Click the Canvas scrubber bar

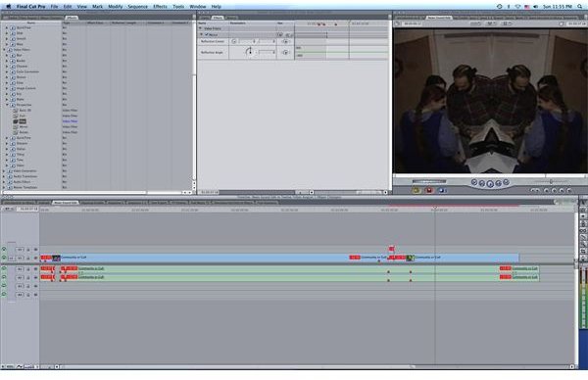click(490, 175)
